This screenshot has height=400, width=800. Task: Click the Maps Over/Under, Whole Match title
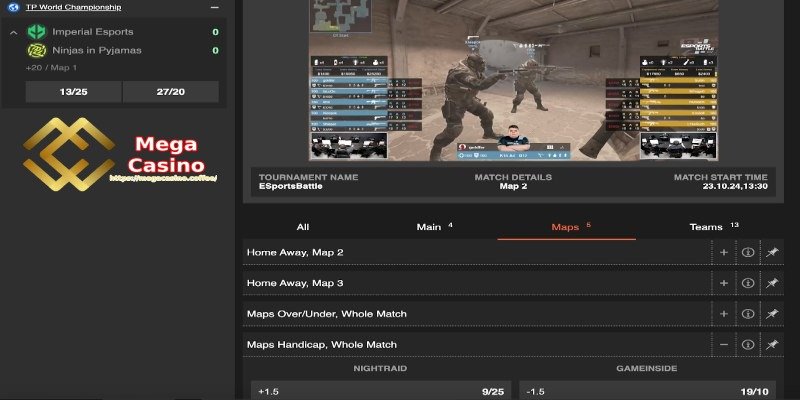click(327, 314)
